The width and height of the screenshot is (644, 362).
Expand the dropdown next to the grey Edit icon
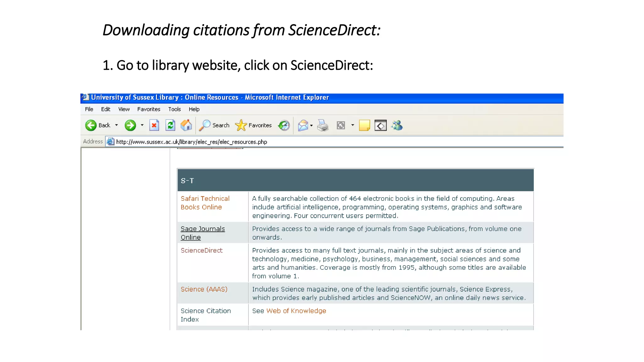[353, 125]
